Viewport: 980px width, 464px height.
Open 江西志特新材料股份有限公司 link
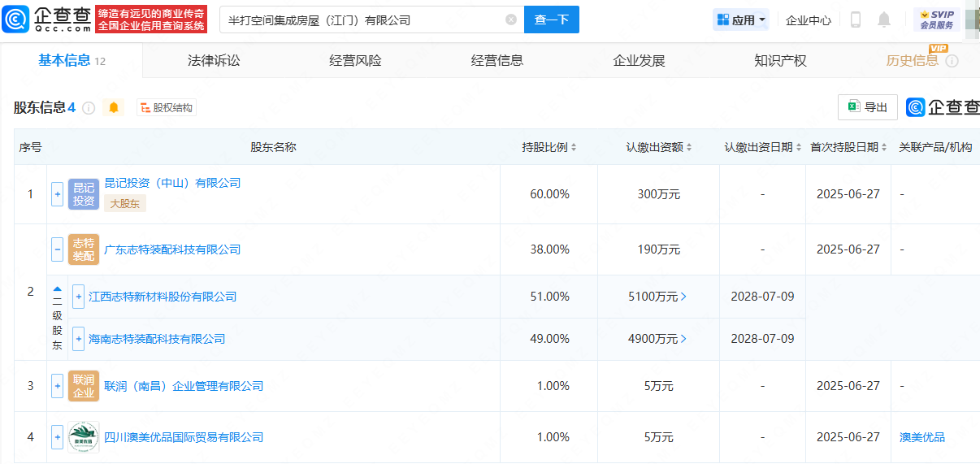tap(163, 297)
